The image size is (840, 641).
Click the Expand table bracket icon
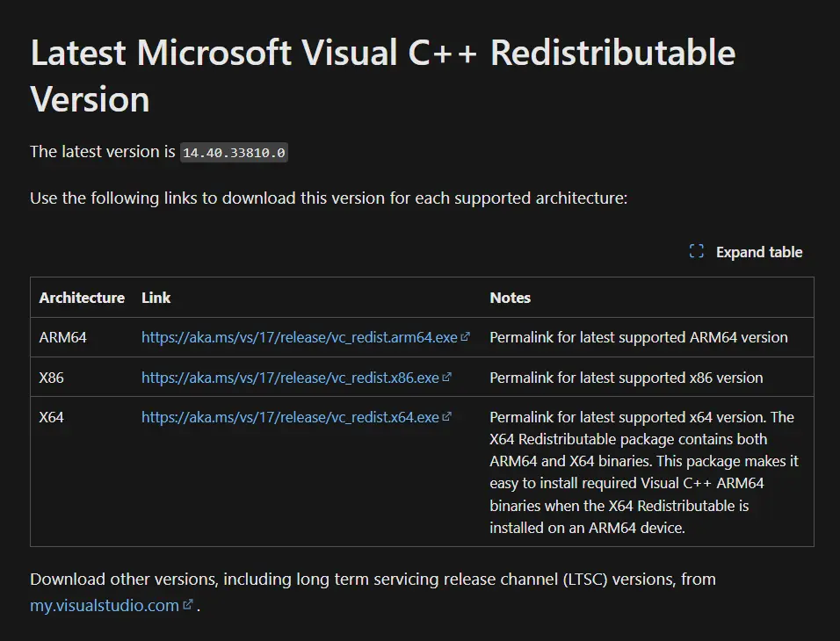[697, 251]
